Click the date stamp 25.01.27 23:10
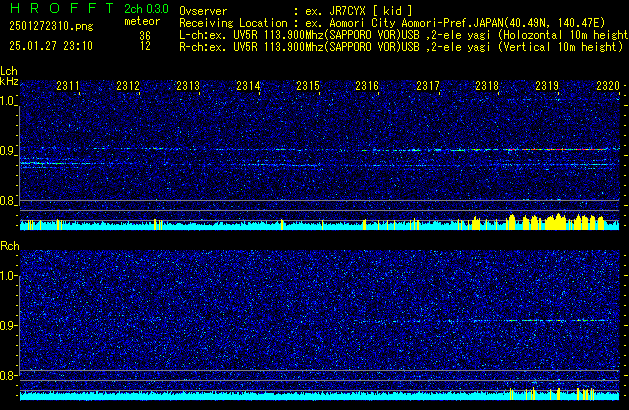Viewport: 629px width, 410px height. point(51,46)
